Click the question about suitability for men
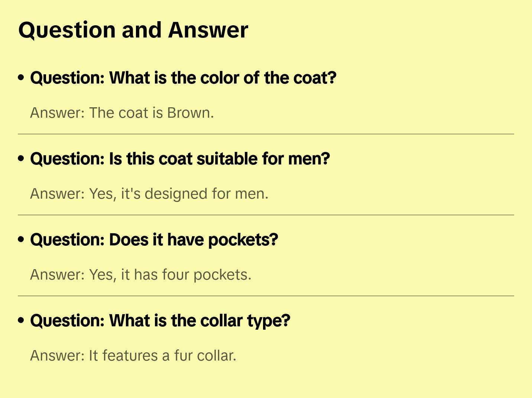The height and width of the screenshot is (398, 532). (x=180, y=159)
